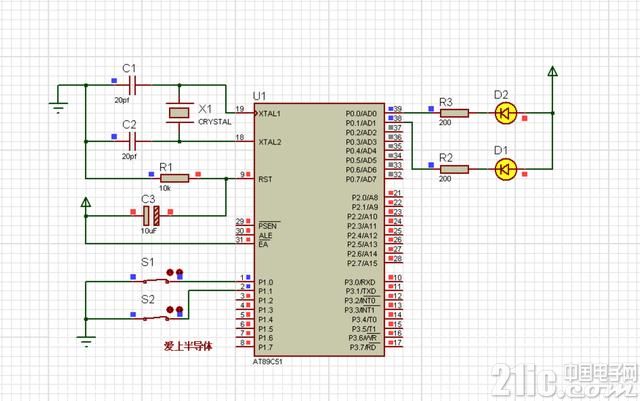Click the D2 reference label
This screenshot has height=401, width=640.
(501, 95)
